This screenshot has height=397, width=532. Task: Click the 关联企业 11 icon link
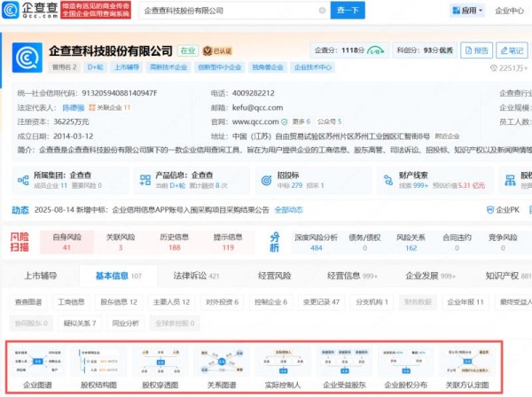110,107
